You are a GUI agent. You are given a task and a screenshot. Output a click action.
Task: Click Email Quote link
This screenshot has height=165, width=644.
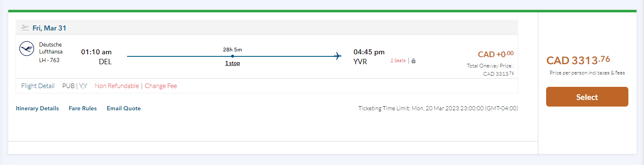[x=123, y=109]
